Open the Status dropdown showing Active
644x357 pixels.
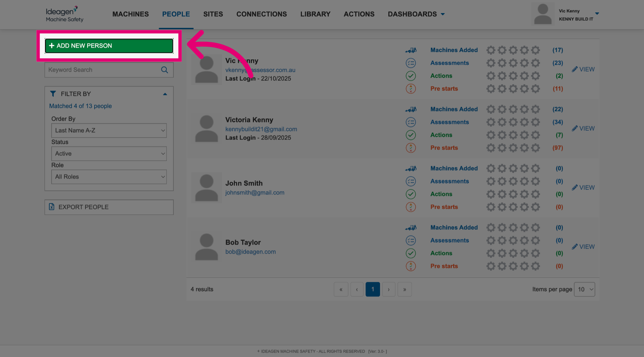point(109,154)
